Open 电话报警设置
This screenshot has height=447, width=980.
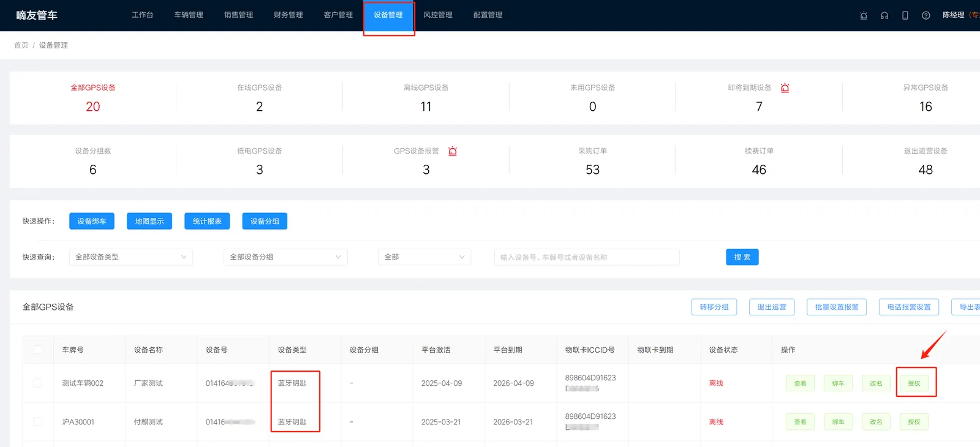point(909,307)
